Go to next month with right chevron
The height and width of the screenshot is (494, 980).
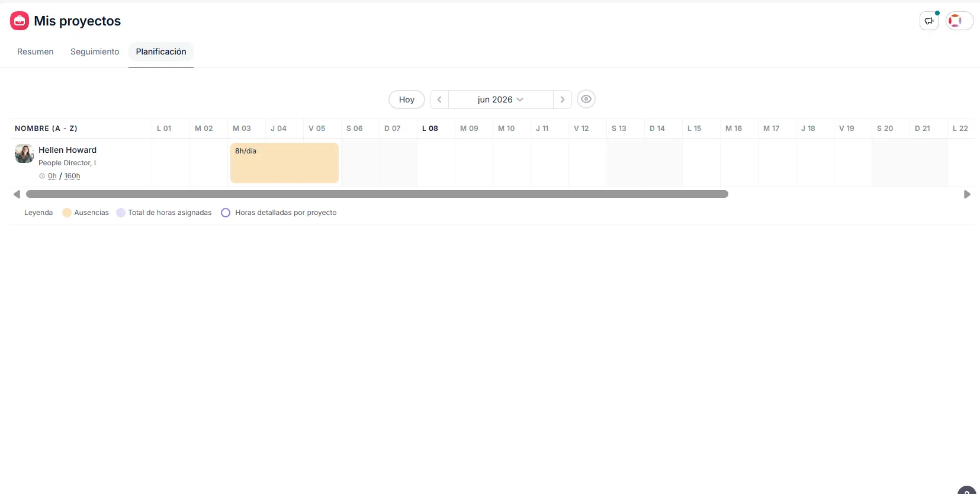tap(563, 100)
